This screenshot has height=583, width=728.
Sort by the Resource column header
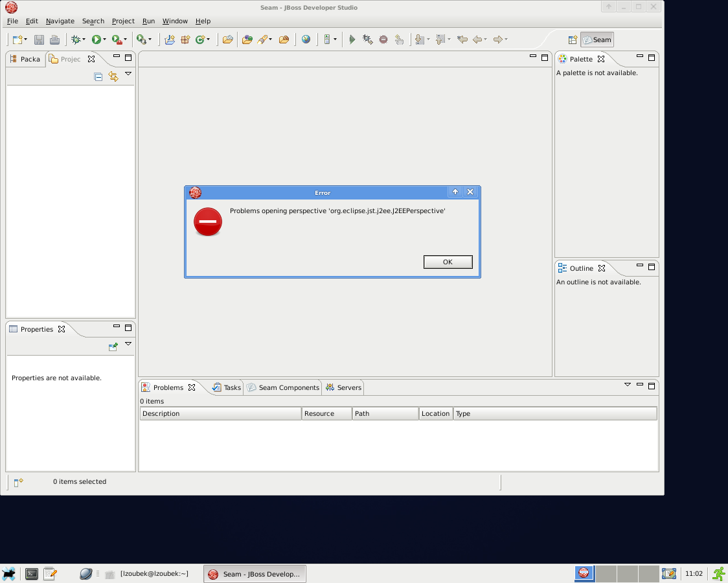click(x=327, y=413)
